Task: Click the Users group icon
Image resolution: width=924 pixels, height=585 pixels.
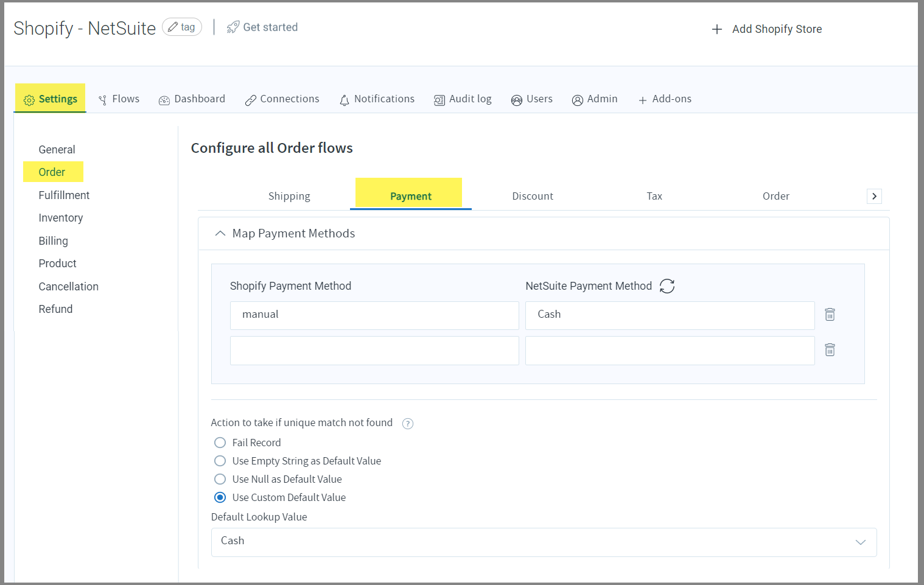Action: point(516,100)
